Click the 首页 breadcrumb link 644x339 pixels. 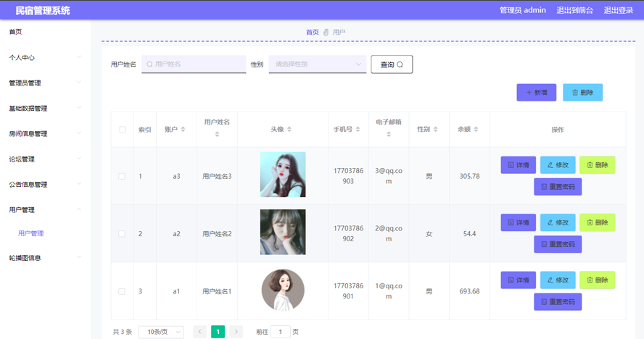pos(312,32)
